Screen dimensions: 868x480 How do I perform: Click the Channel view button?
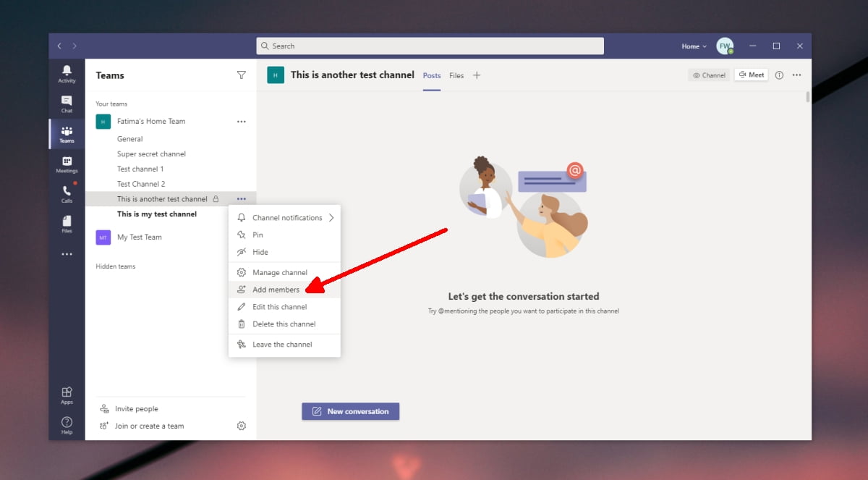(709, 75)
